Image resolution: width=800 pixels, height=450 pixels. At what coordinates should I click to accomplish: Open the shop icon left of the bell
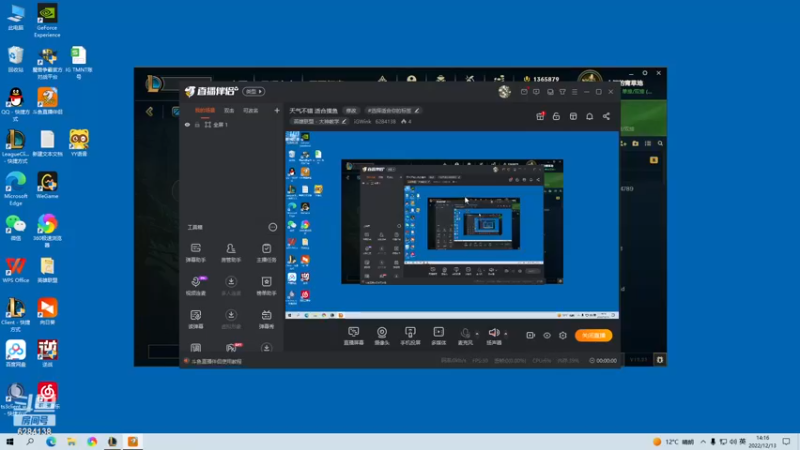573,116
